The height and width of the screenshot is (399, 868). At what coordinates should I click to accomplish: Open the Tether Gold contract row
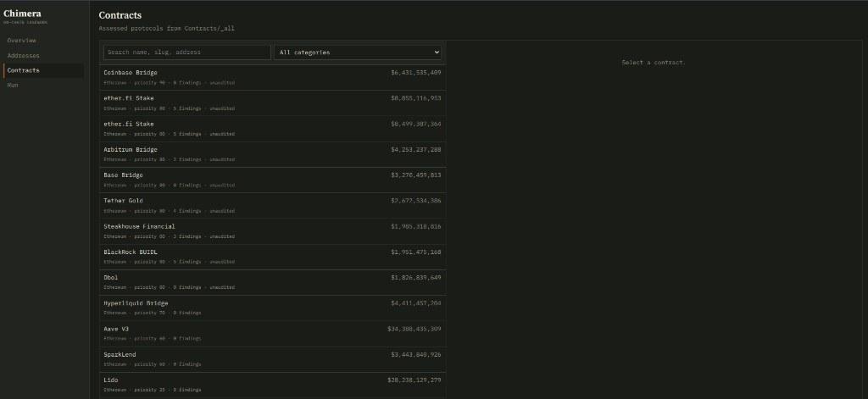[x=272, y=205]
